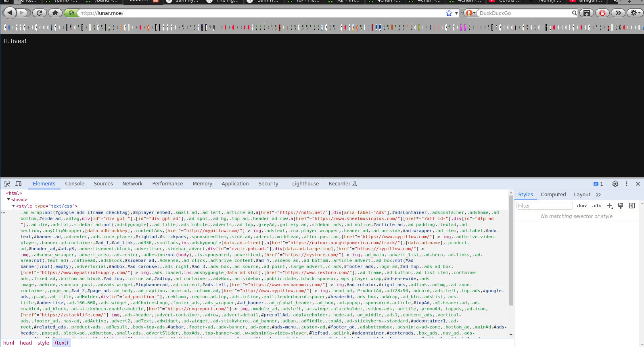Switch to the Elements tab
This screenshot has width=644, height=347.
44,184
